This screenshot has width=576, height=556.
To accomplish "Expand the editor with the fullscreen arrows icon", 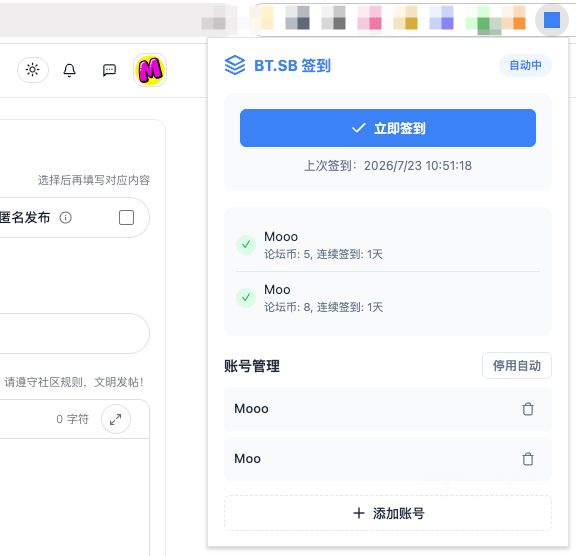I will point(116,419).
